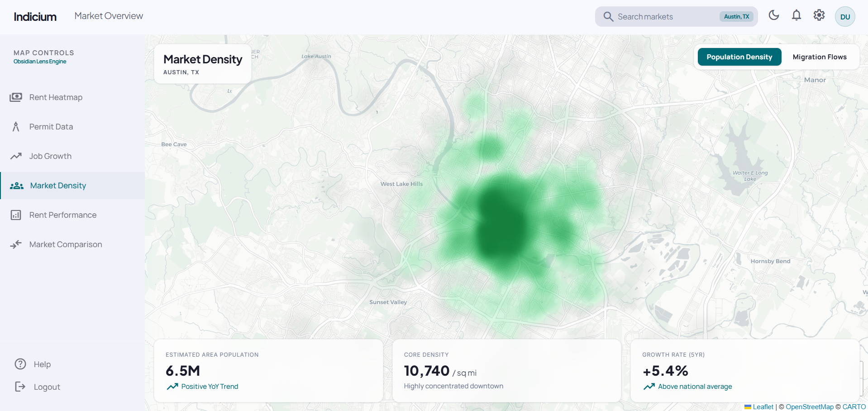This screenshot has width=868, height=411.
Task: Click the +5.4% growth rate value
Action: coord(665,371)
